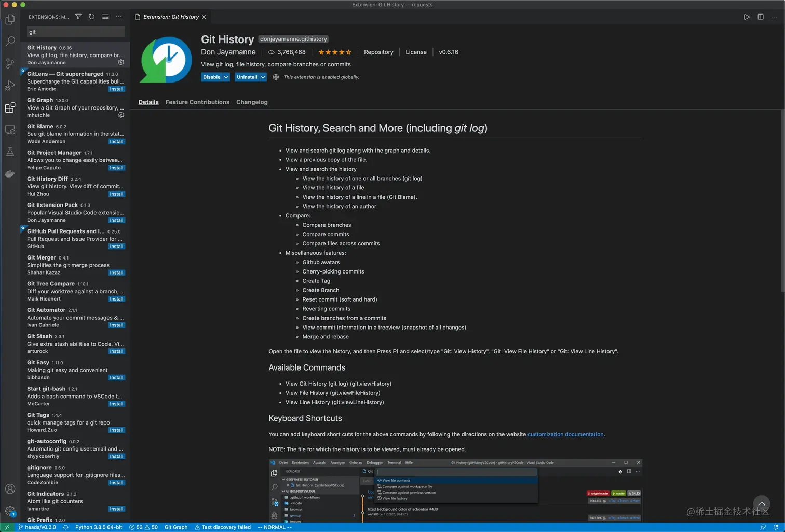Refresh the extensions list
Image resolution: width=785 pixels, height=532 pixels.
point(92,17)
